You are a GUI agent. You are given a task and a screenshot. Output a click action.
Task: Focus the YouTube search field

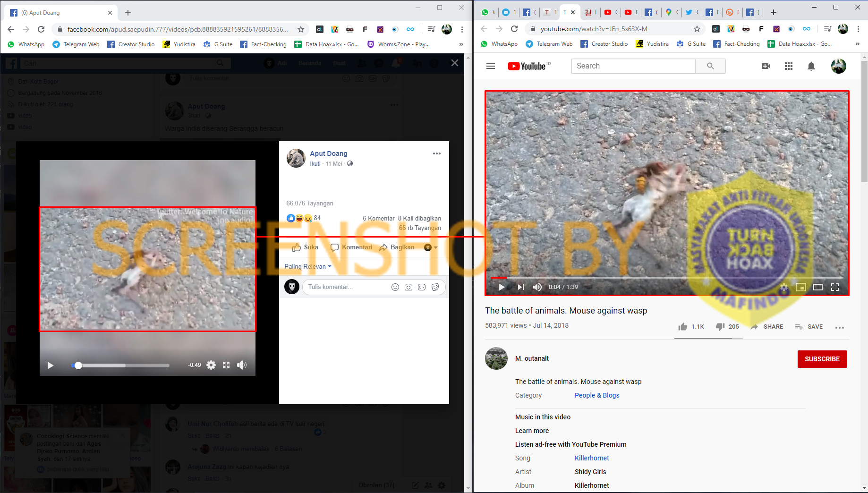point(633,66)
